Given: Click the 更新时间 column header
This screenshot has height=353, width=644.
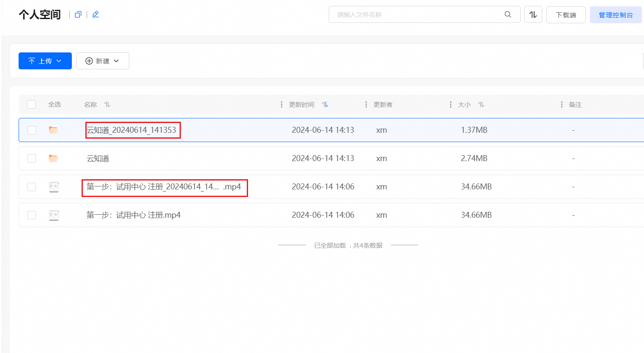Looking at the screenshot, I should point(302,104).
